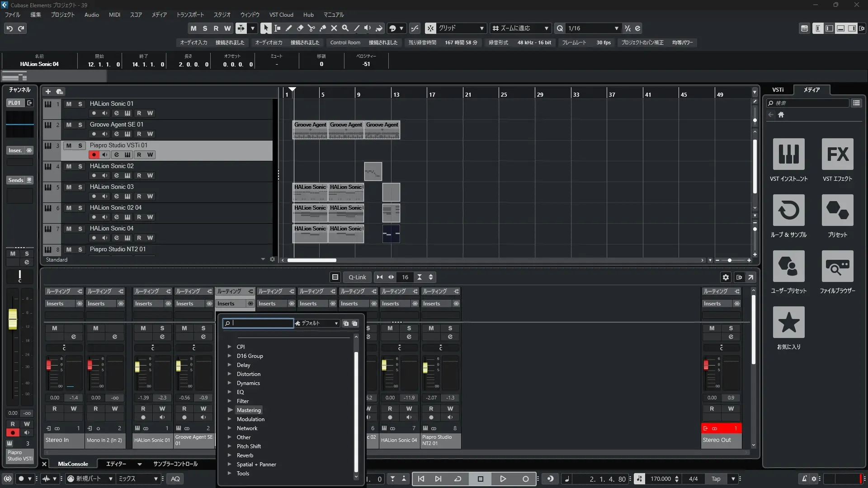Image resolution: width=868 pixels, height=488 pixels.
Task: Open VST Instruments media tile
Action: point(788,154)
